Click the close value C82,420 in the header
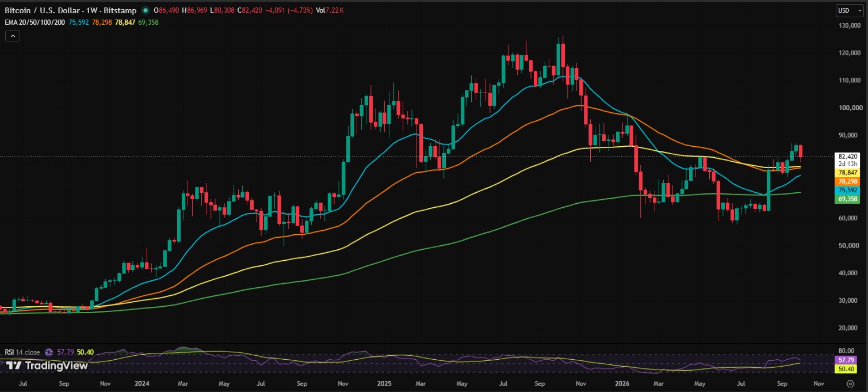The height and width of the screenshot is (392, 868). pos(249,10)
